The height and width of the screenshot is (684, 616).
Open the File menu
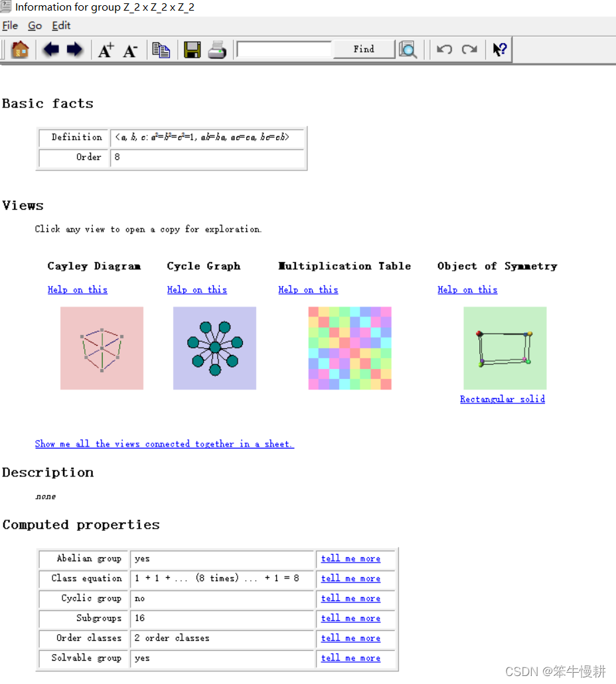(10, 26)
